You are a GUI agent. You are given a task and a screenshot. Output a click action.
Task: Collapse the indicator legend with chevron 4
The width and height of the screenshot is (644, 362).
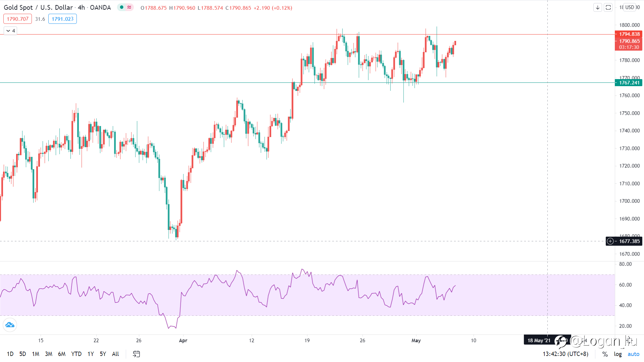point(10,31)
